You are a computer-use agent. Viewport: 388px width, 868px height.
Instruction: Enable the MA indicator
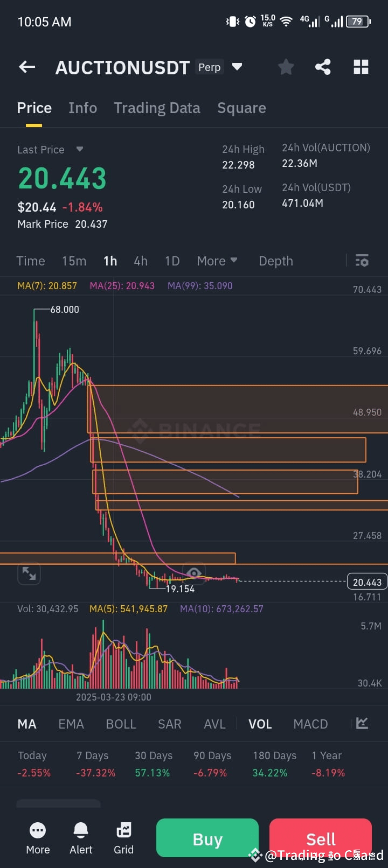27,724
